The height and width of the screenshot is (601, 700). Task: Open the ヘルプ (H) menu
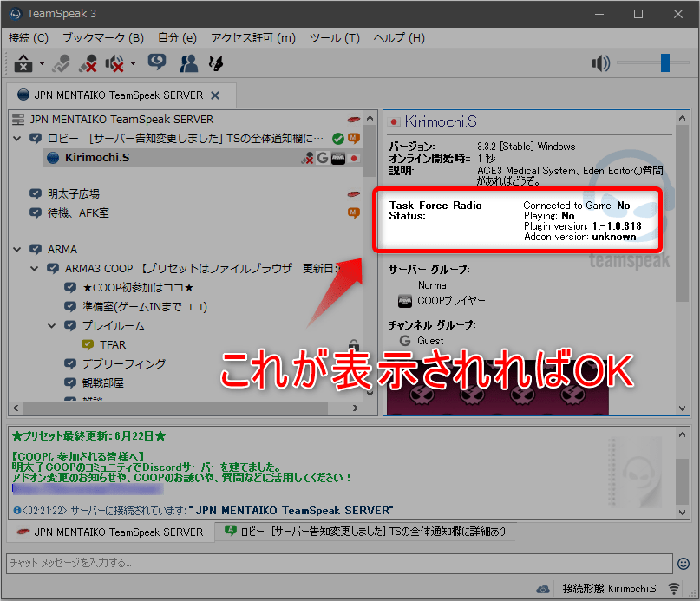point(399,38)
